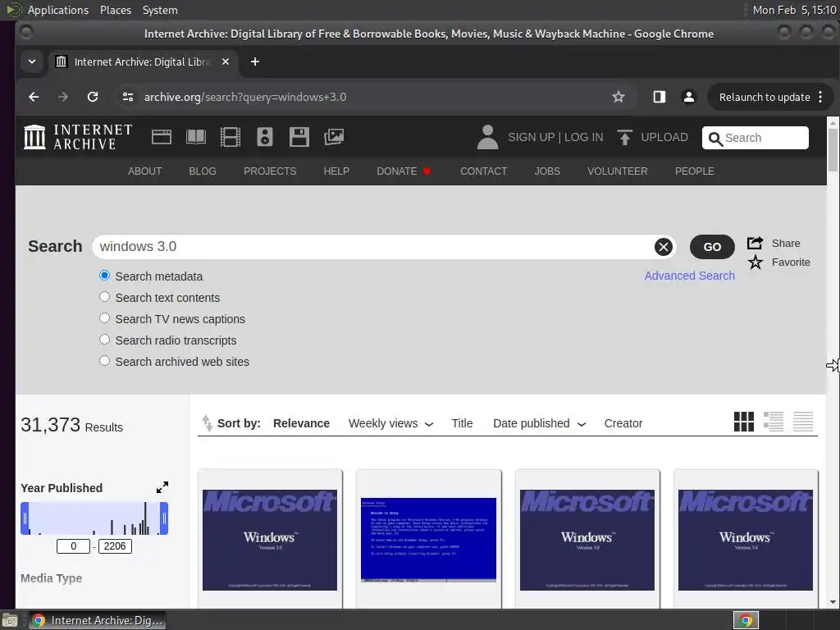Grab the left year range slider handle
Viewport: 840px width, 630px height.
(x=25, y=518)
